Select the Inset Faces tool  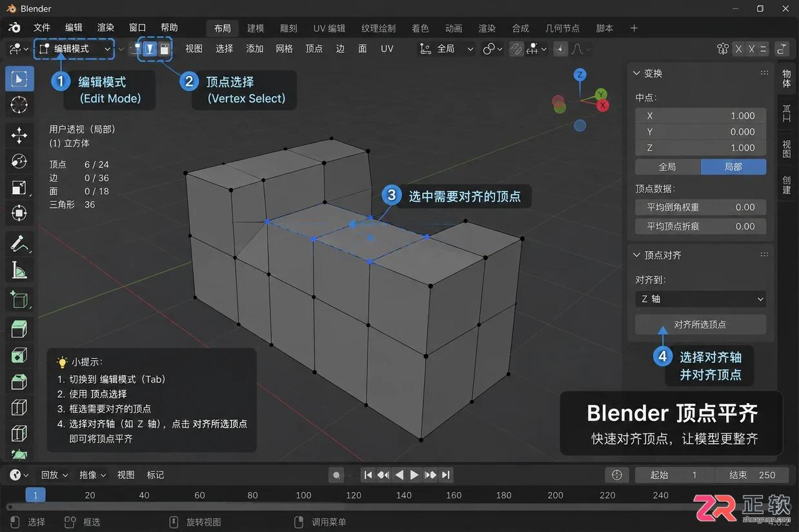coord(19,355)
